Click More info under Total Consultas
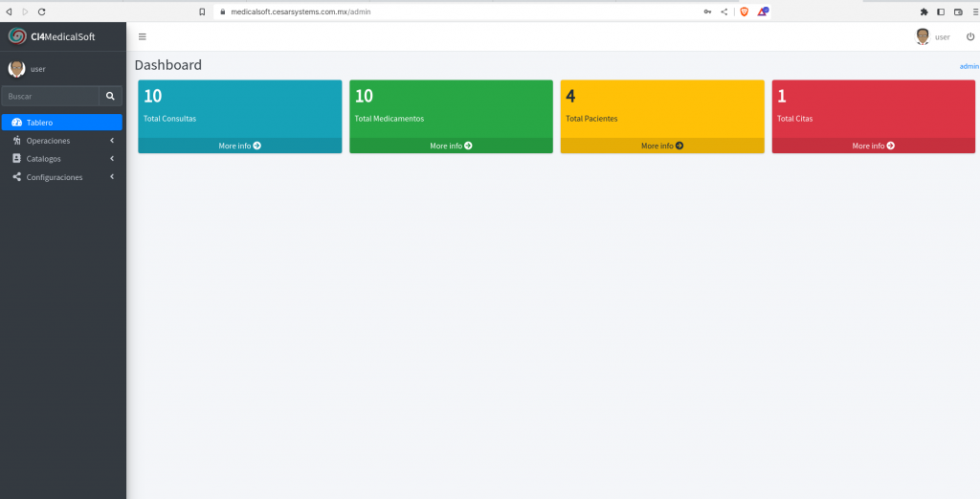980x499 pixels. [239, 146]
